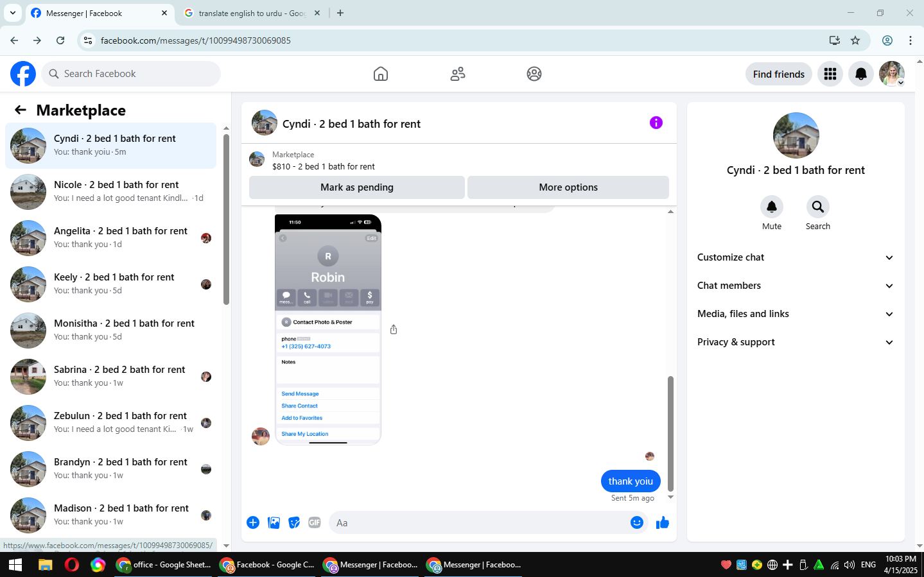
Task: Expand the Customize chat section
Action: (x=796, y=257)
